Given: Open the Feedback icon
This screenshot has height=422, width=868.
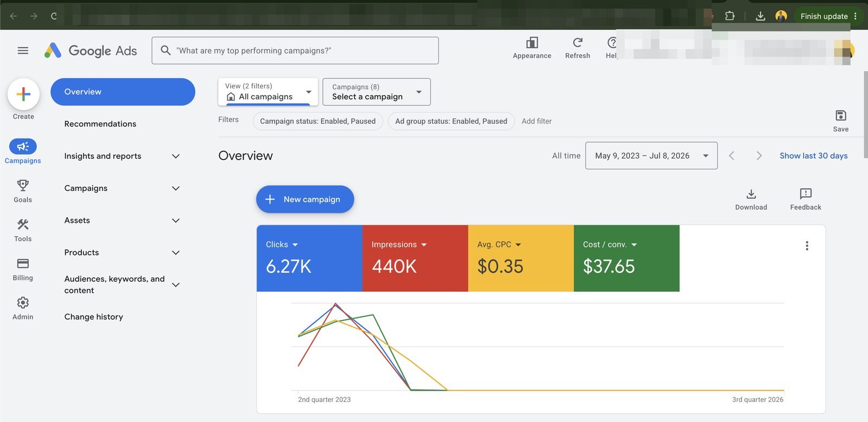Looking at the screenshot, I should point(806,200).
